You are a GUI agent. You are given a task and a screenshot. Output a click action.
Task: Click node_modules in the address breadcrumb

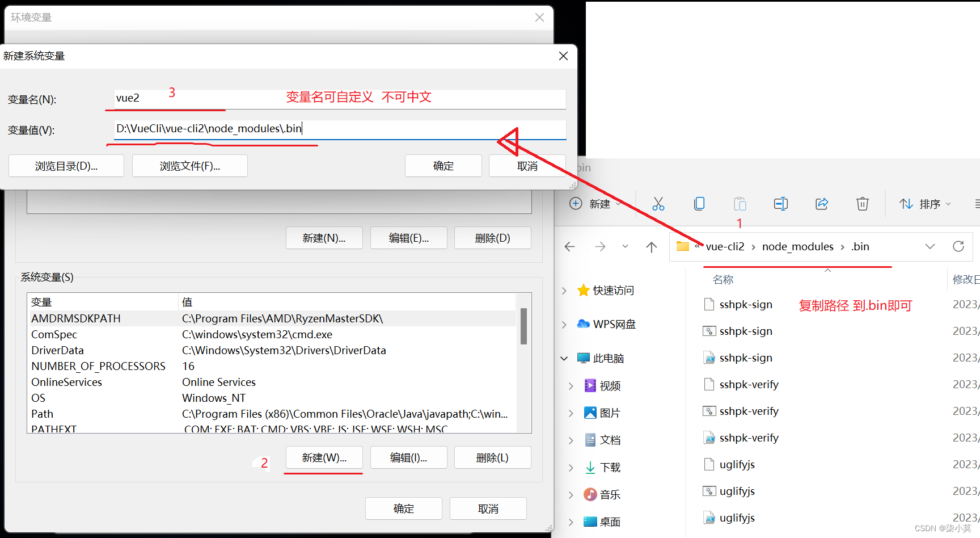tap(797, 246)
